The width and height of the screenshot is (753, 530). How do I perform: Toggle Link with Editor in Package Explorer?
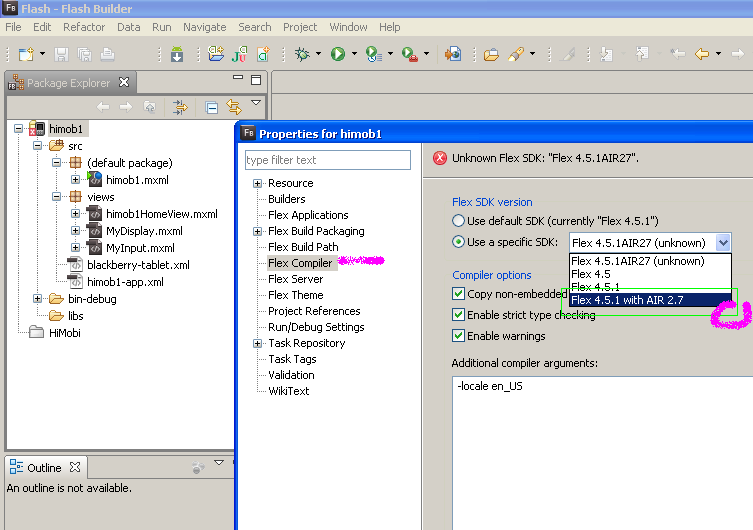tap(234, 107)
